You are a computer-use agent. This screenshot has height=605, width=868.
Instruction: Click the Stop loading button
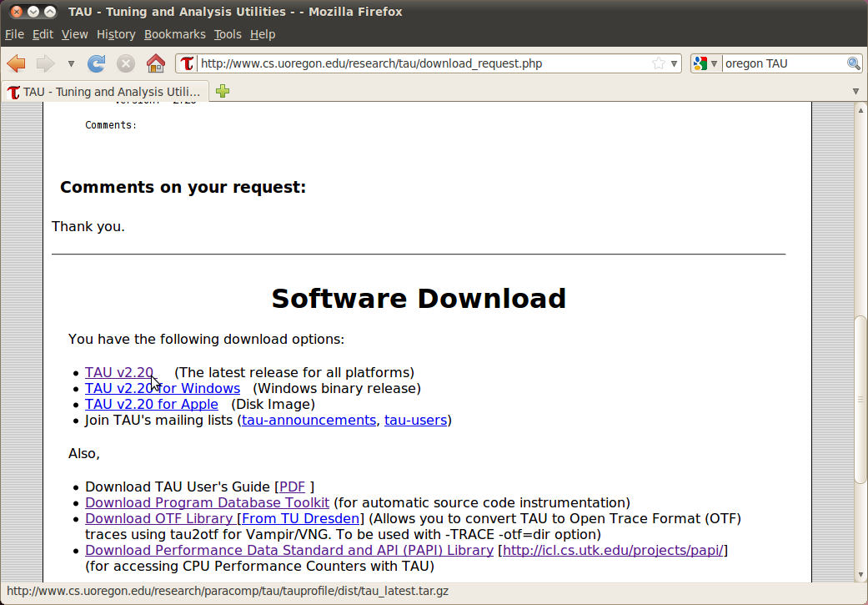(126, 63)
